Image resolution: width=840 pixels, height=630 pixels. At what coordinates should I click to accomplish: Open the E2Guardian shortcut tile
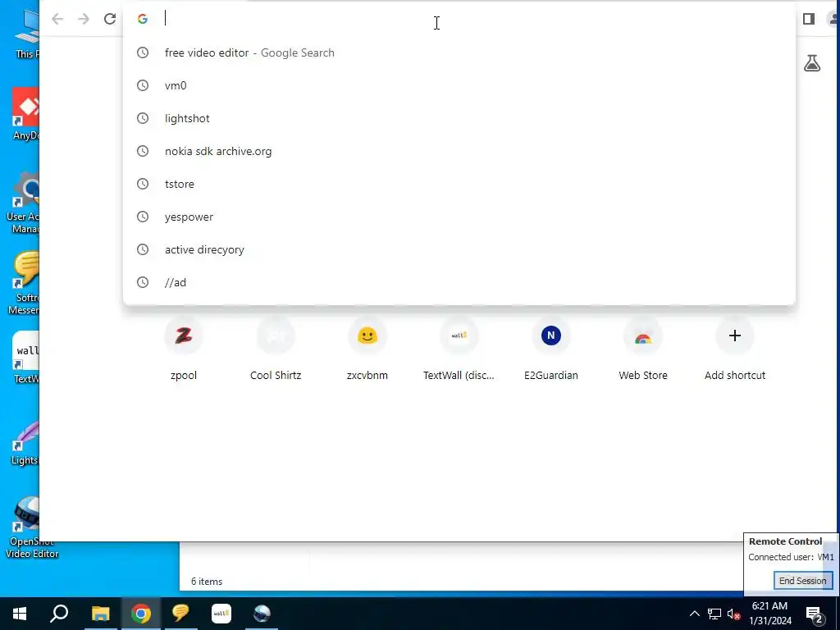[551, 349]
